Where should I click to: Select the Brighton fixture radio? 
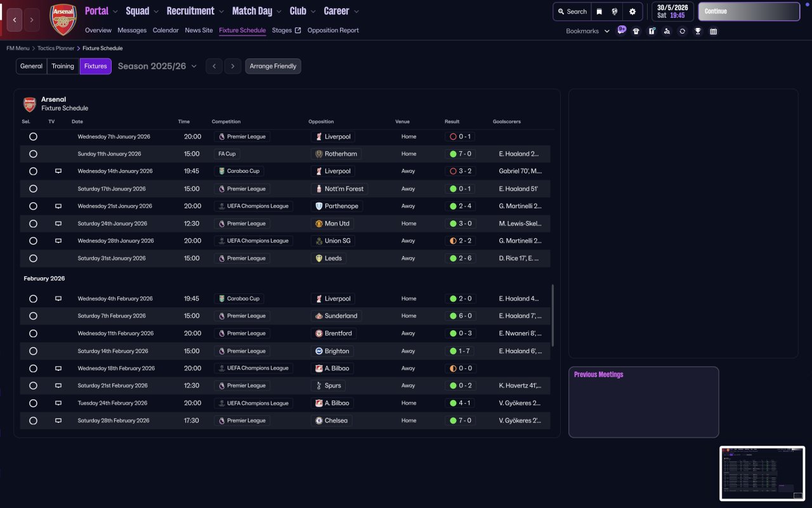point(33,351)
